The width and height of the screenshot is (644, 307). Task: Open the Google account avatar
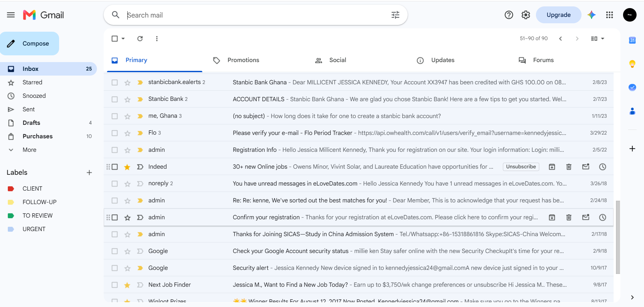[629, 15]
